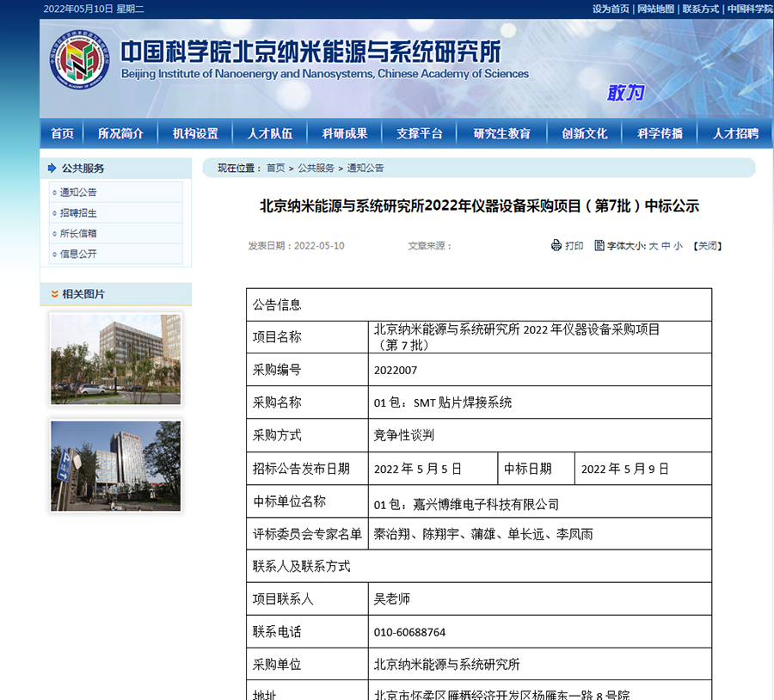Open the 首页 navigation menu item
This screenshot has width=774, height=700.
point(62,133)
